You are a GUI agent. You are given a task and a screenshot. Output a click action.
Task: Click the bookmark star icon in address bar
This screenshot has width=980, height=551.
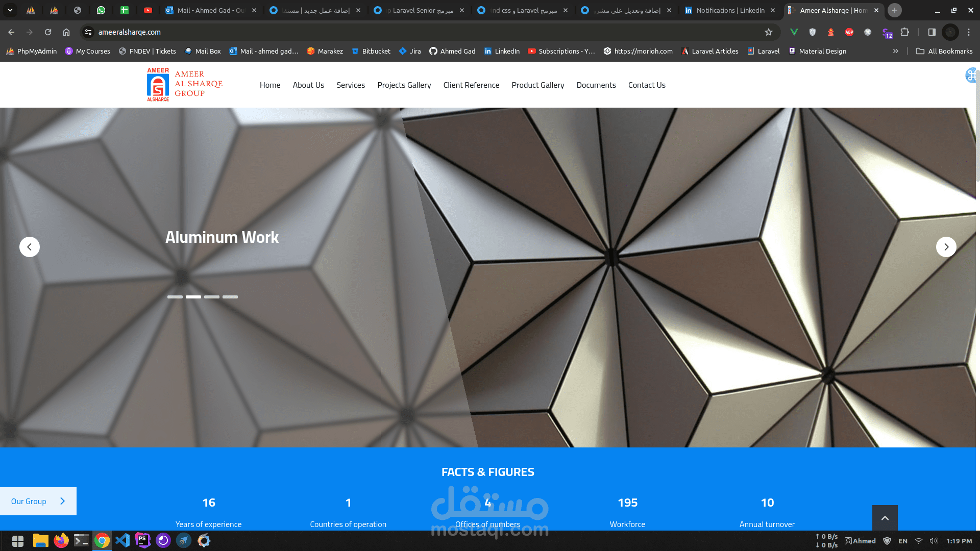click(x=768, y=32)
